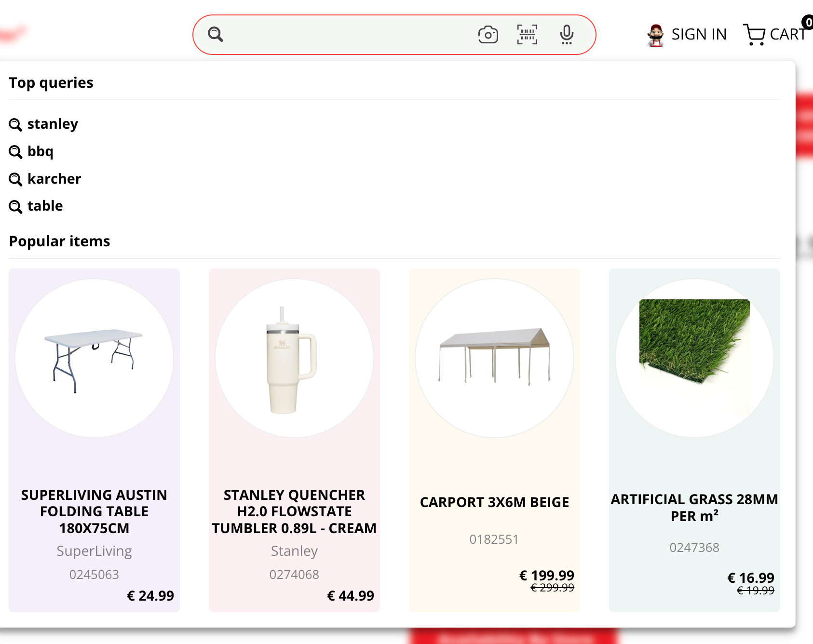
Task: Activate voice search with the microphone icon
Action: point(567,35)
